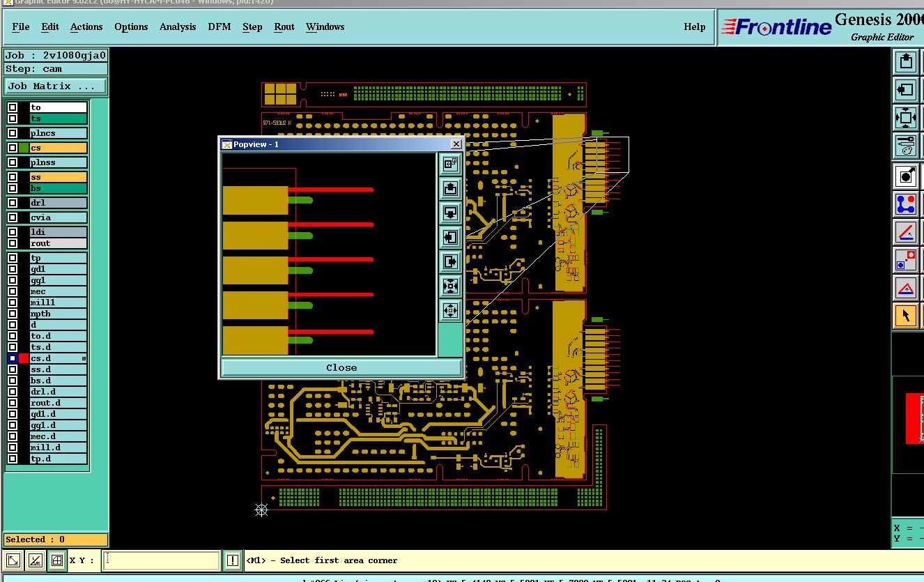The width and height of the screenshot is (924, 582).
Task: Expand the Analysis menu
Action: (x=178, y=26)
